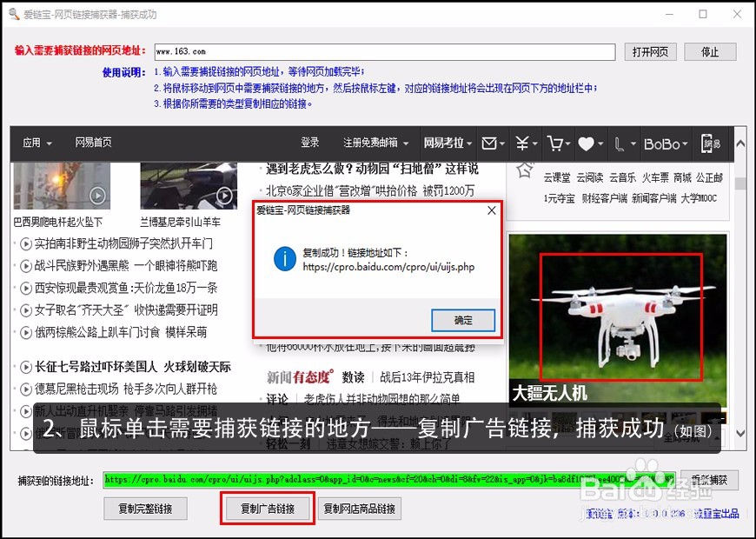Click the star icon beside 云课堂 links
756x539 pixels.
(x=525, y=170)
